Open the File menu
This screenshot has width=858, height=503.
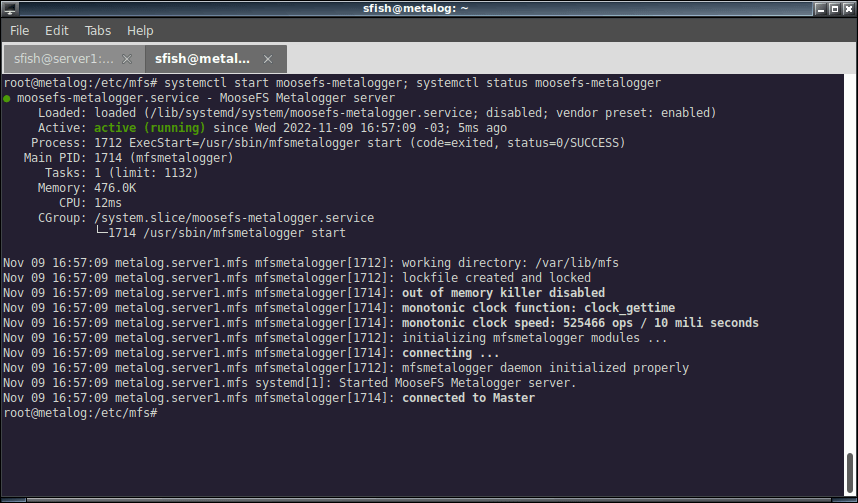click(x=19, y=31)
